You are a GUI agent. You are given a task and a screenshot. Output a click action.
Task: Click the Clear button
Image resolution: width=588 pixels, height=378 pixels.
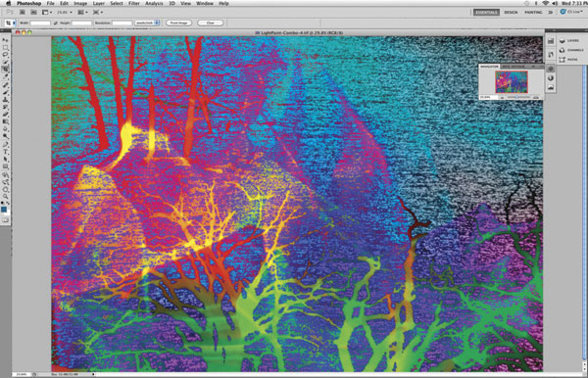click(210, 23)
